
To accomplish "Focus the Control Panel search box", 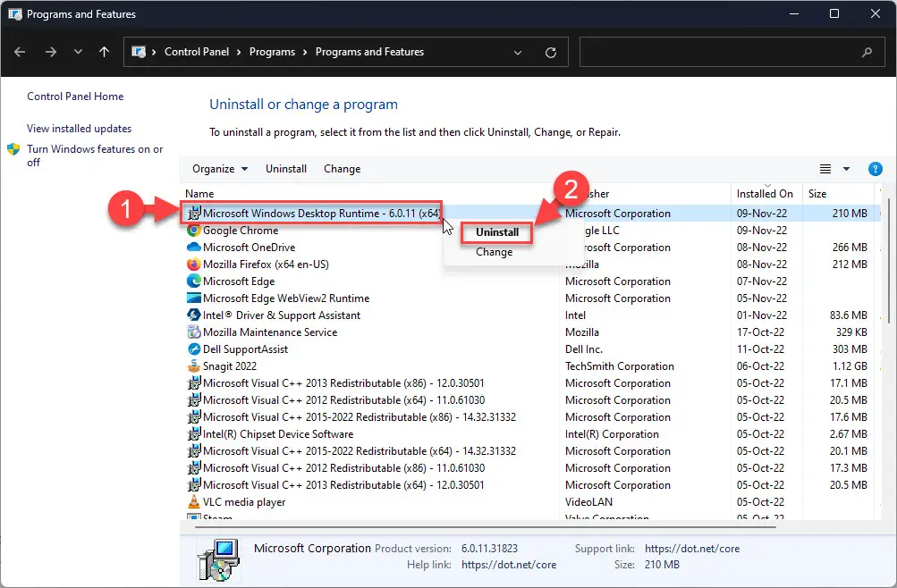I will [x=732, y=52].
